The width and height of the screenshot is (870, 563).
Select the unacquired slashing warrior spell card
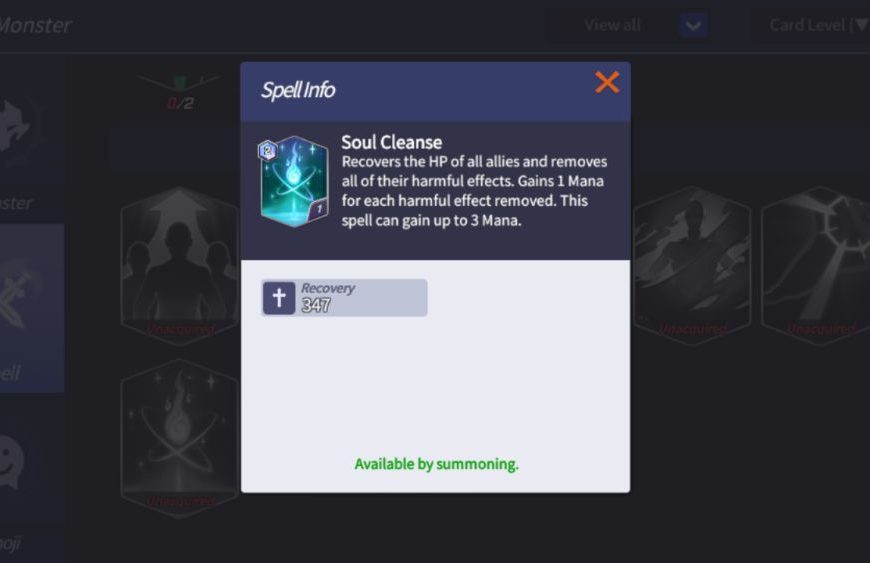(x=692, y=266)
